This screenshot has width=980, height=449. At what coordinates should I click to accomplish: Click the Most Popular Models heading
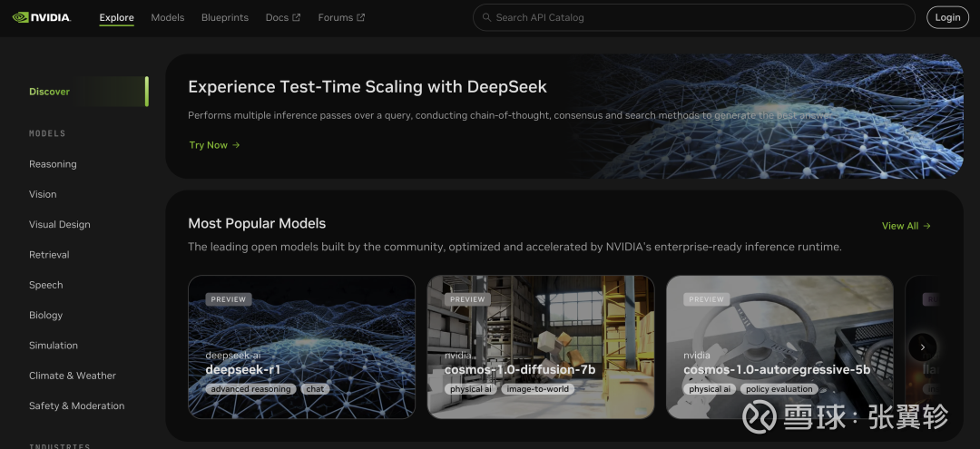pos(257,223)
